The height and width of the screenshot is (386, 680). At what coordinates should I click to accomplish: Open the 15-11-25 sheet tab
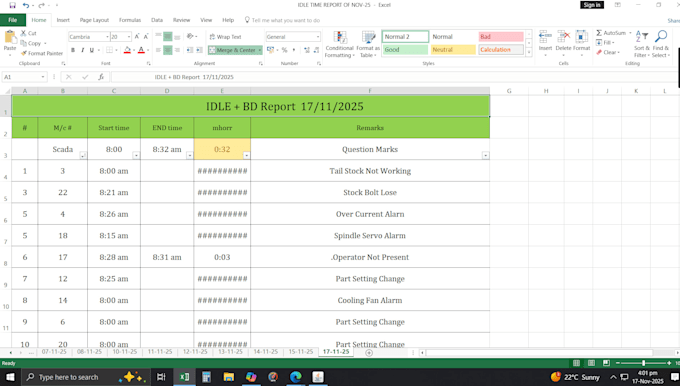[x=301, y=352]
